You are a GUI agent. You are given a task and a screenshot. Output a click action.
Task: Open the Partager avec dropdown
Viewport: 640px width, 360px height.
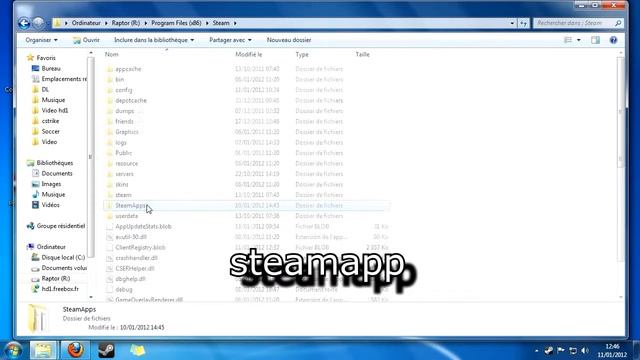(230, 40)
